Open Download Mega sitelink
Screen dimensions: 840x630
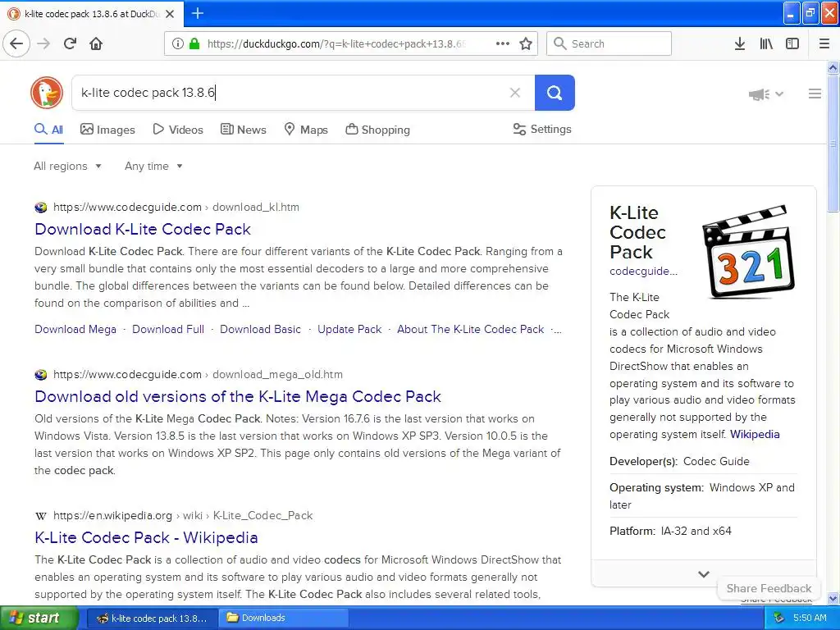click(75, 330)
